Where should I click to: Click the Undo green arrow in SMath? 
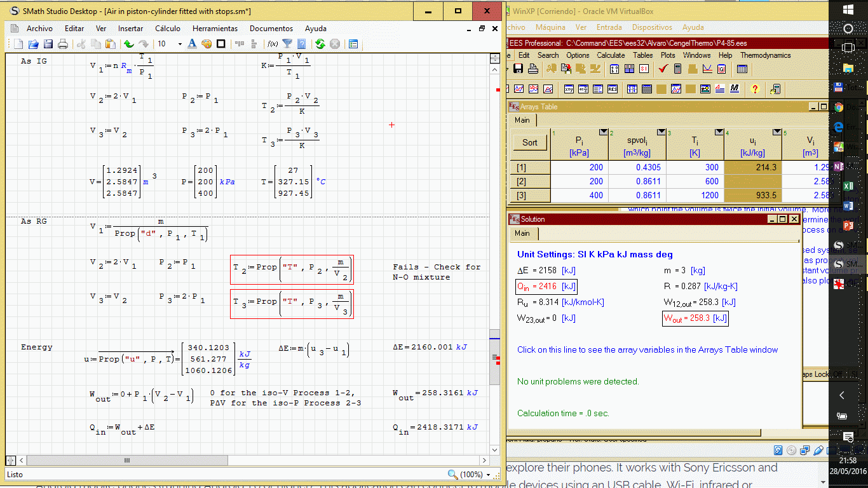click(129, 44)
